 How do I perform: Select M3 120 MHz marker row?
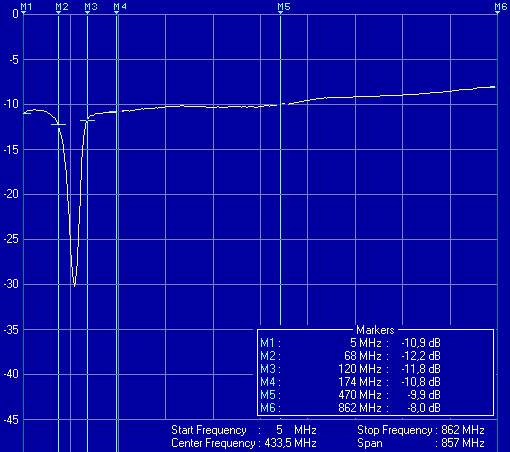point(350,369)
